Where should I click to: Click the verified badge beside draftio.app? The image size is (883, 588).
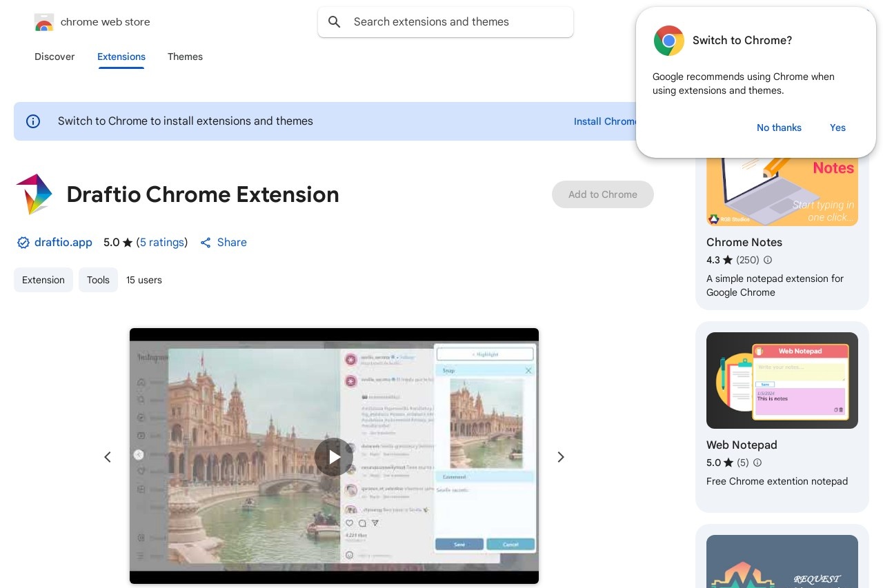23,243
